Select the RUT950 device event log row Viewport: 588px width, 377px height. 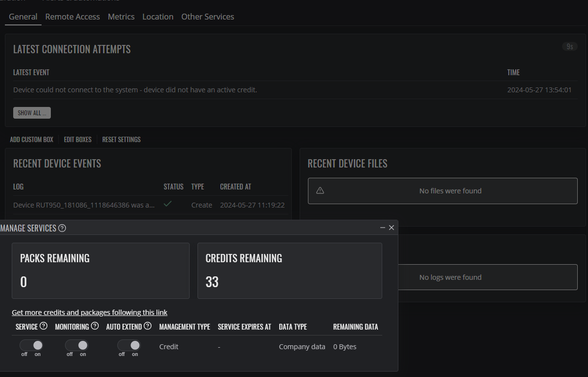click(150, 205)
